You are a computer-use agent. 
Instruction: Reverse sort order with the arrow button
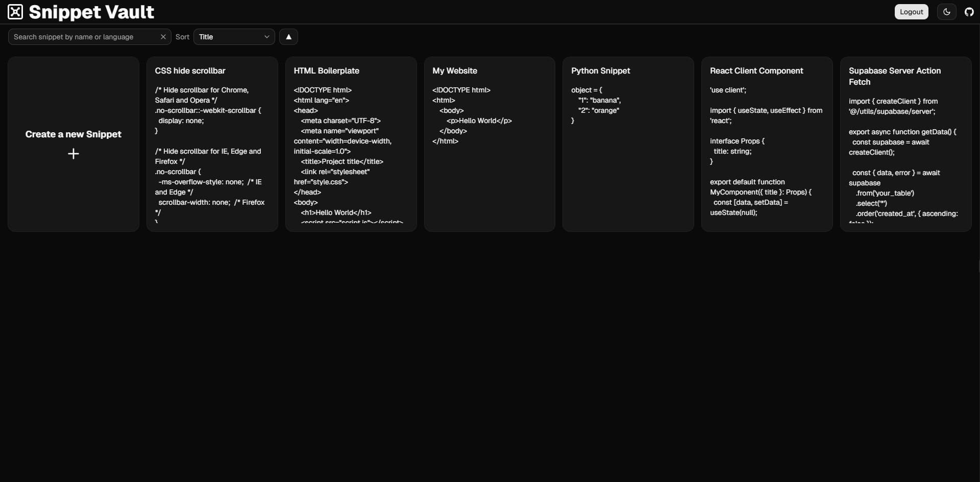click(288, 37)
